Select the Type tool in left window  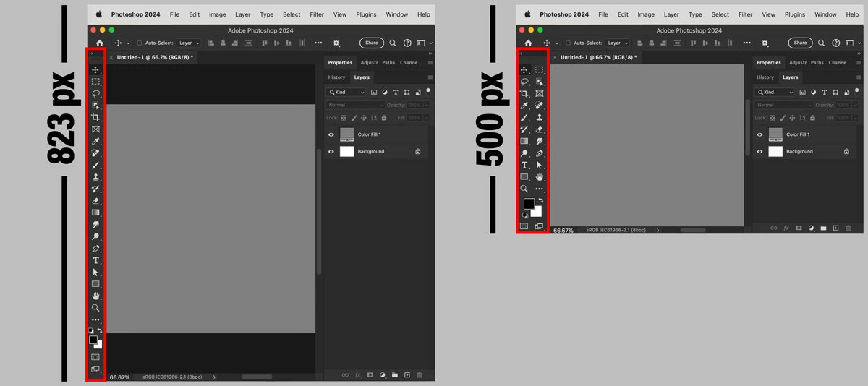(x=95, y=260)
